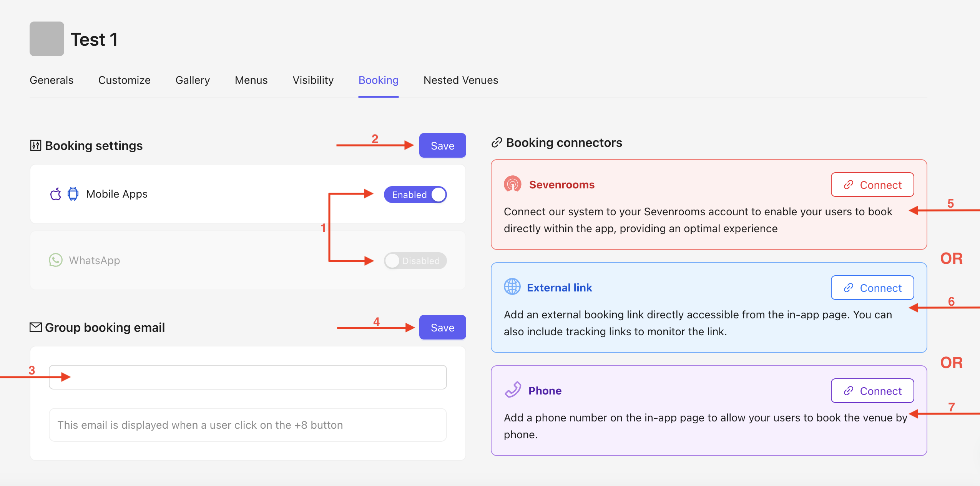Click the Sevenrooms logo icon
The height and width of the screenshot is (486, 980).
click(x=512, y=185)
